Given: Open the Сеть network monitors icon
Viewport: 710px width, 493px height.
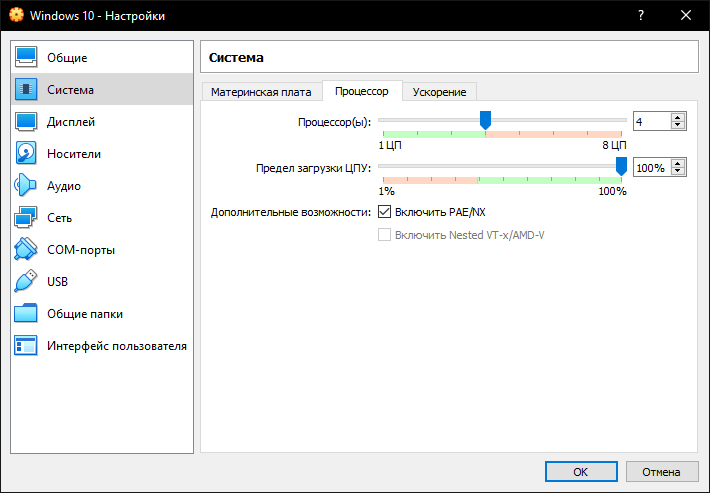Looking at the screenshot, I should (x=26, y=218).
